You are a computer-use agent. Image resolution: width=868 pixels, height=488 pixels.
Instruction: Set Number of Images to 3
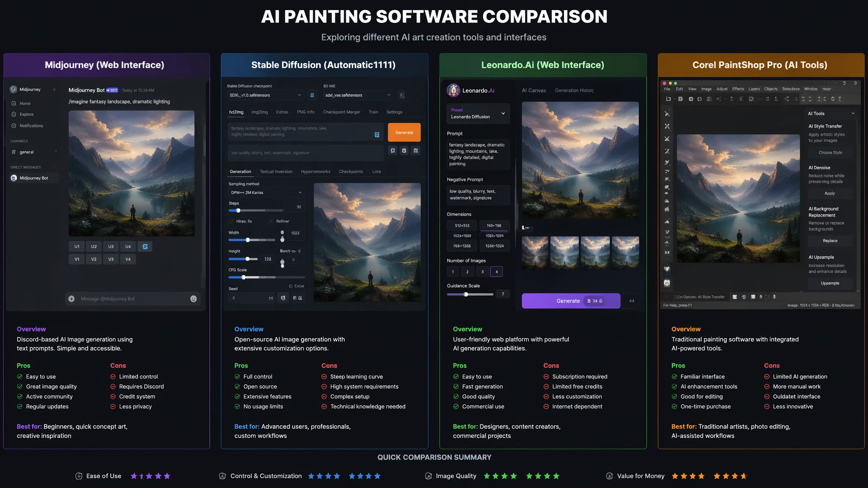[x=482, y=272]
